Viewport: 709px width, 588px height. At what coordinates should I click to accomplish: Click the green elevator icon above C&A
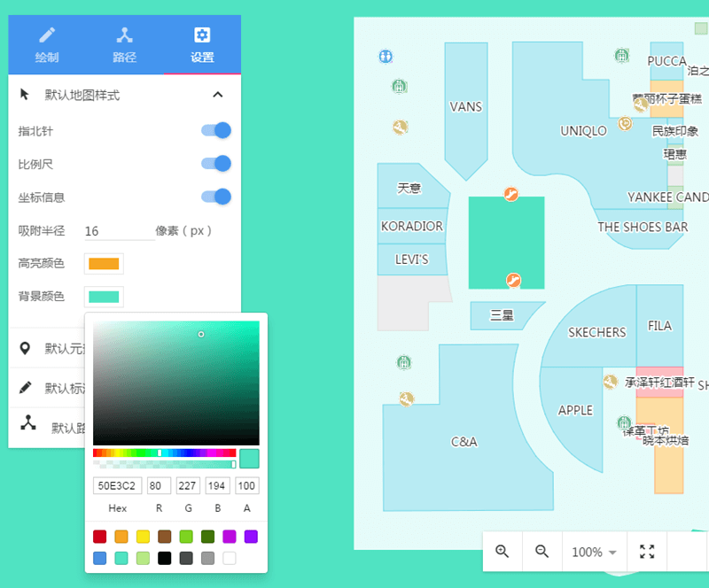pyautogui.click(x=404, y=362)
